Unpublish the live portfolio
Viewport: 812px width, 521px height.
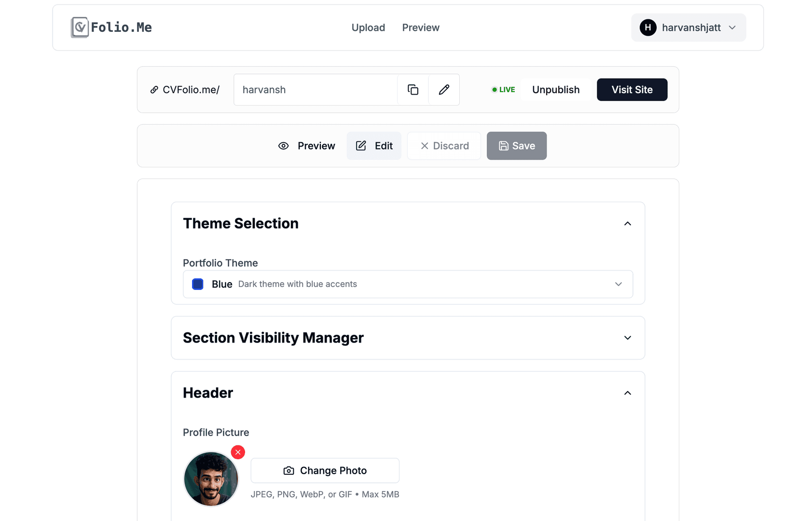pos(556,90)
